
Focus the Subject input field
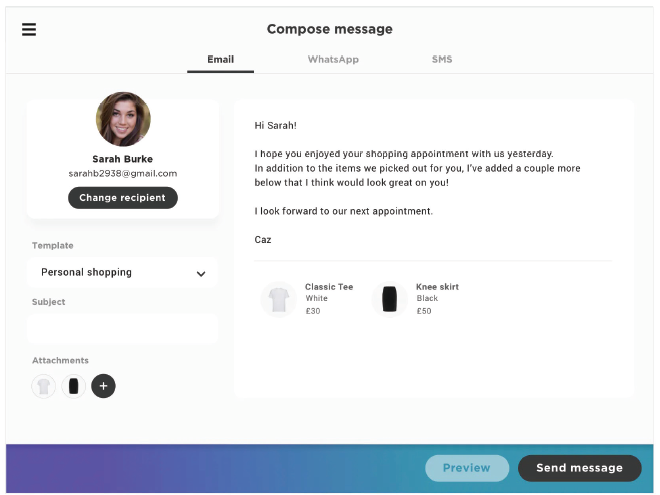[x=122, y=329]
